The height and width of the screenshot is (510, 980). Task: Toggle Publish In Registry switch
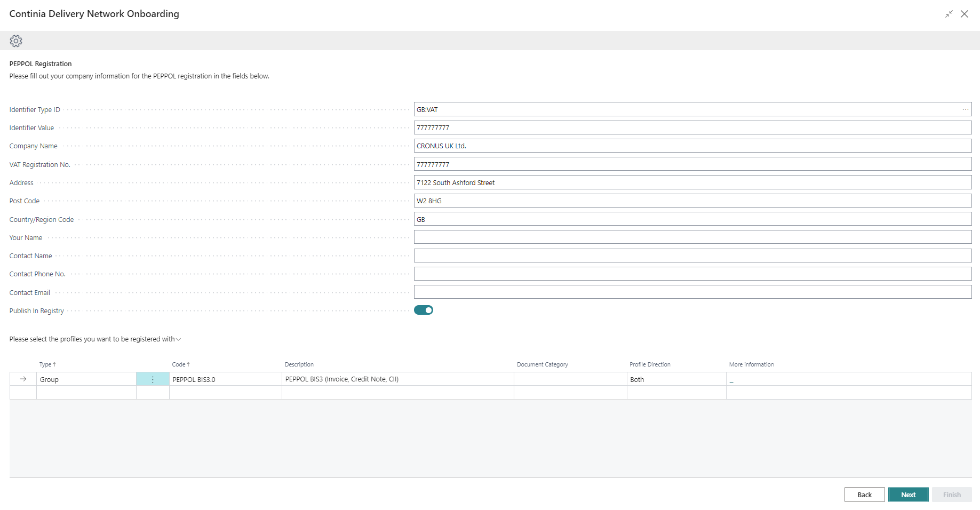click(x=424, y=310)
